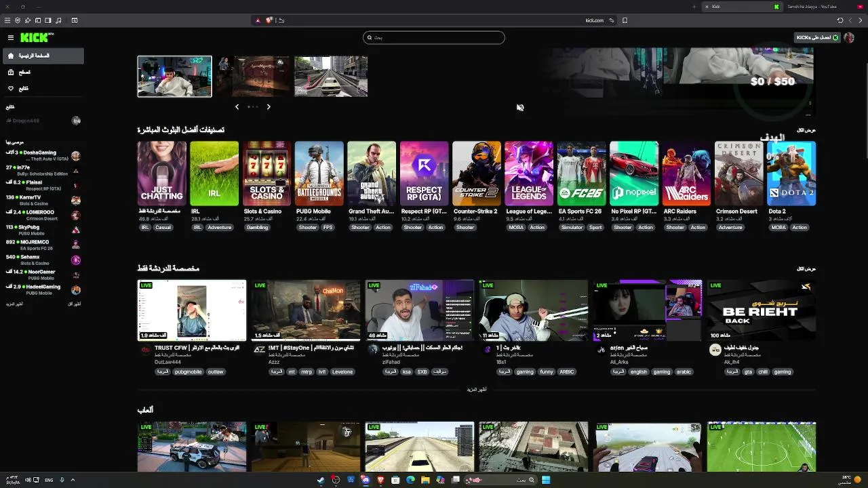Open the Respect RP (GTA) category card
The width and height of the screenshot is (868, 488).
point(424,174)
